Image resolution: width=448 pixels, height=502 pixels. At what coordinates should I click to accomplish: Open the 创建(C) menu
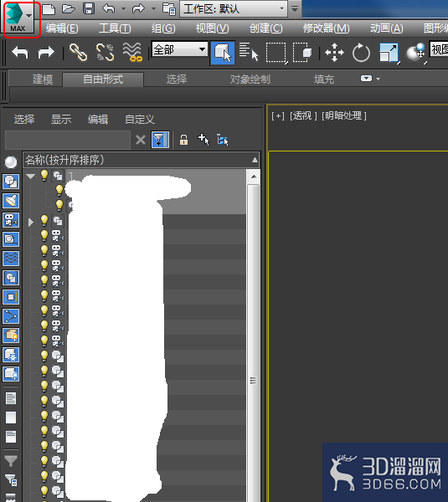pyautogui.click(x=266, y=28)
